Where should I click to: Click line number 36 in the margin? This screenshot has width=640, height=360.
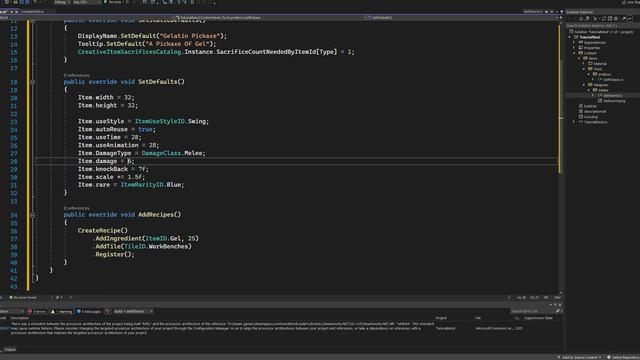(13, 231)
